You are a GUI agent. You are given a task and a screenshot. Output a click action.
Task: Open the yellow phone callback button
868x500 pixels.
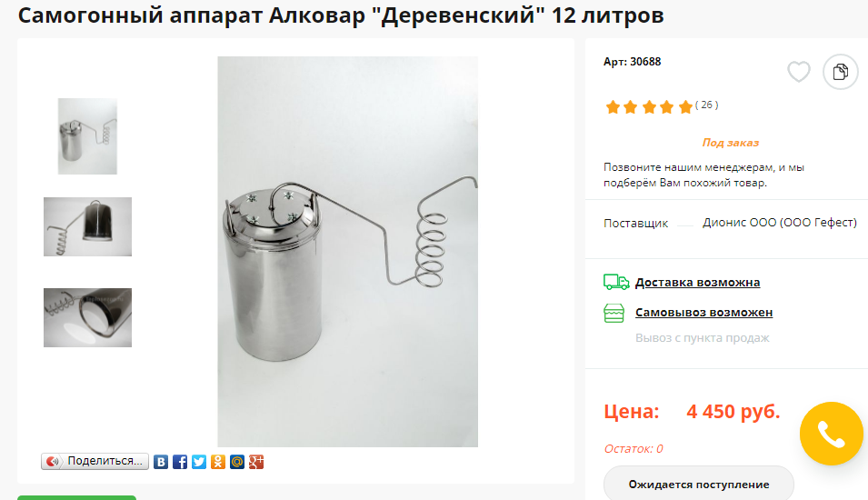pos(831,434)
